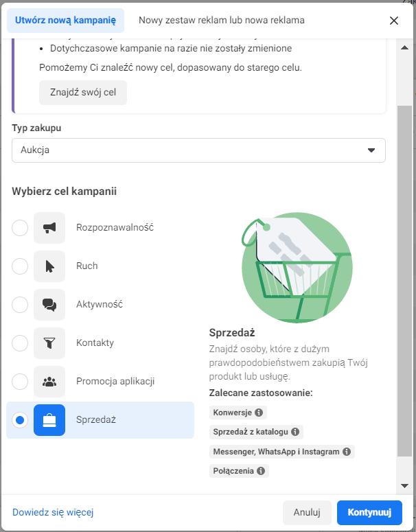Click the Znajdź swój cel button
Viewport: 416px width, 532px height.
point(83,93)
